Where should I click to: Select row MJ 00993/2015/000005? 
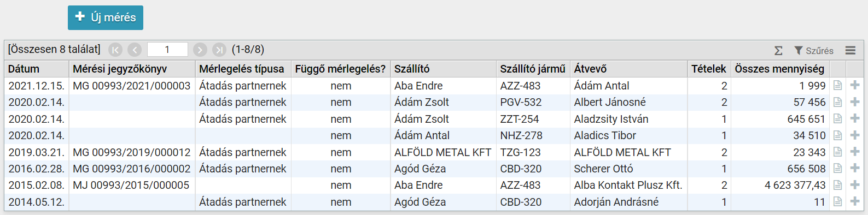434,185
